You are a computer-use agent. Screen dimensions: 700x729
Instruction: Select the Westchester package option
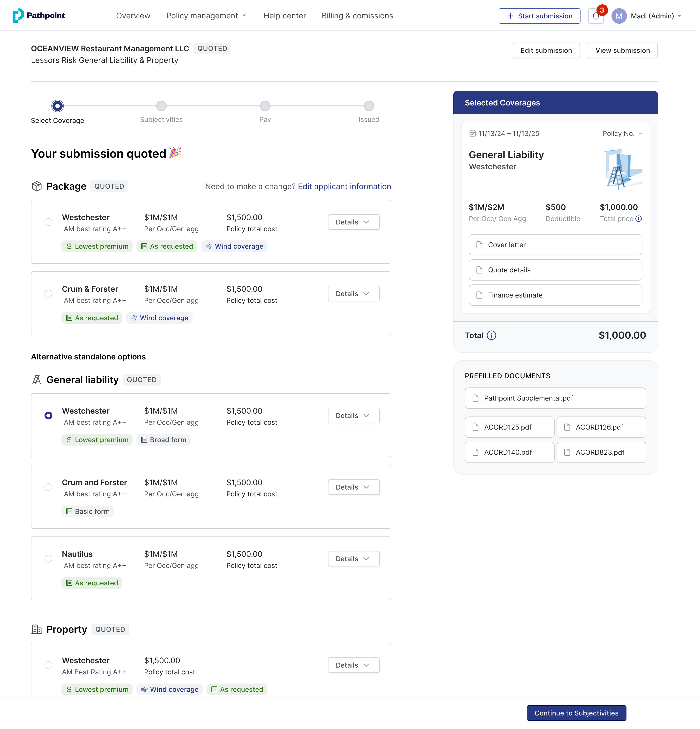tap(48, 222)
